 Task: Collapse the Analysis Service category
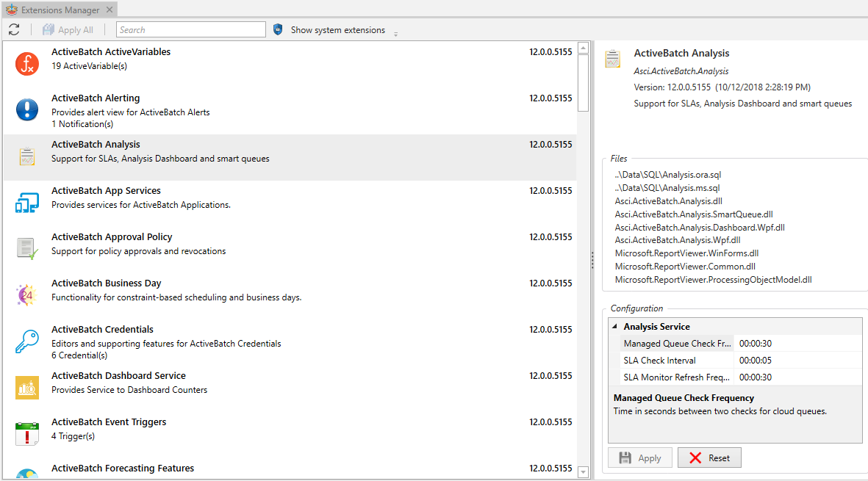(x=614, y=327)
